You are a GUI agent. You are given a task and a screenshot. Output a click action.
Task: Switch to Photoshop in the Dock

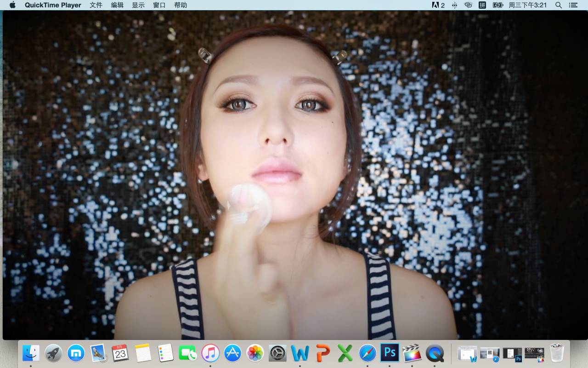390,352
